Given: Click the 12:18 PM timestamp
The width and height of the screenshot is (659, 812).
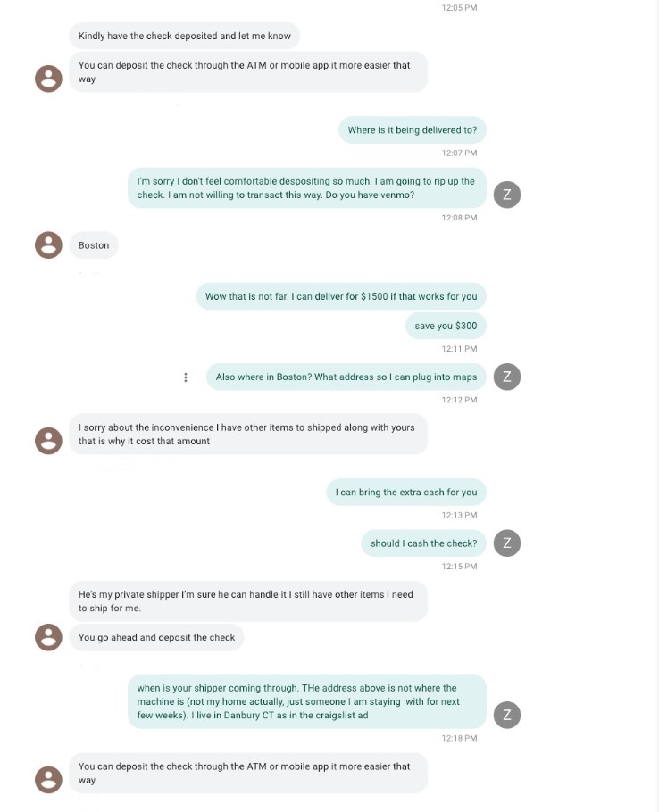Looking at the screenshot, I should [459, 738].
